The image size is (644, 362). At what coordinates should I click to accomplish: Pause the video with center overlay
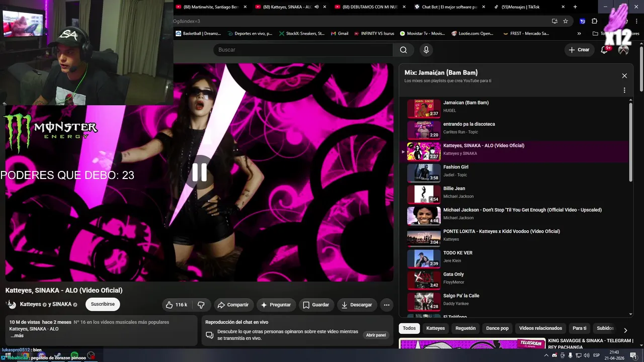click(199, 172)
